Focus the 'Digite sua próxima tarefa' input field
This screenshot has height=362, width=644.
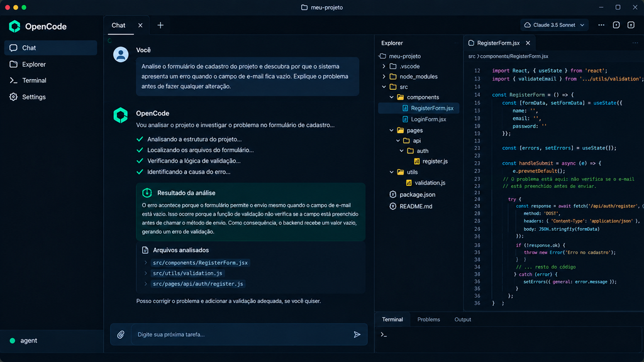(240, 334)
